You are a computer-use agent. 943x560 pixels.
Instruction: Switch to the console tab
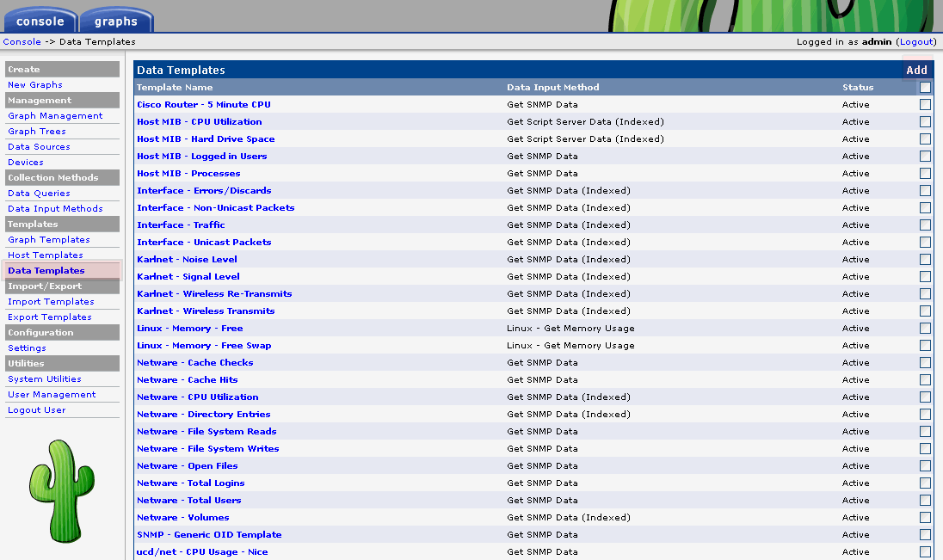pyautogui.click(x=40, y=22)
